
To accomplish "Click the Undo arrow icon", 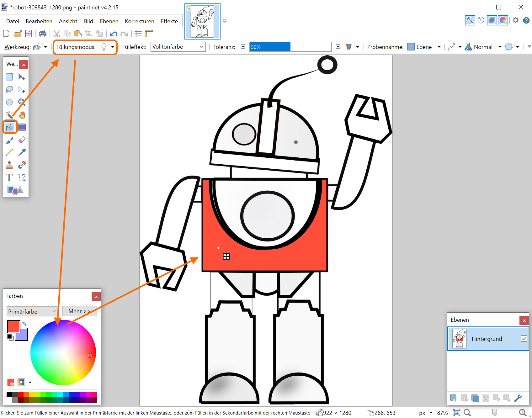I will pyautogui.click(x=114, y=34).
